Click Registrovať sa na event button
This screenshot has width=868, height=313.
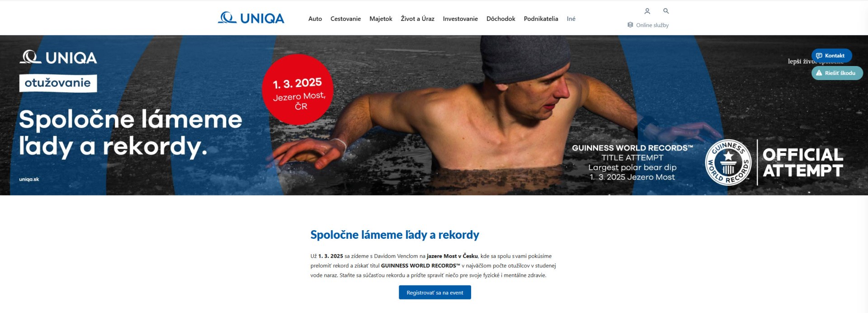pyautogui.click(x=435, y=293)
